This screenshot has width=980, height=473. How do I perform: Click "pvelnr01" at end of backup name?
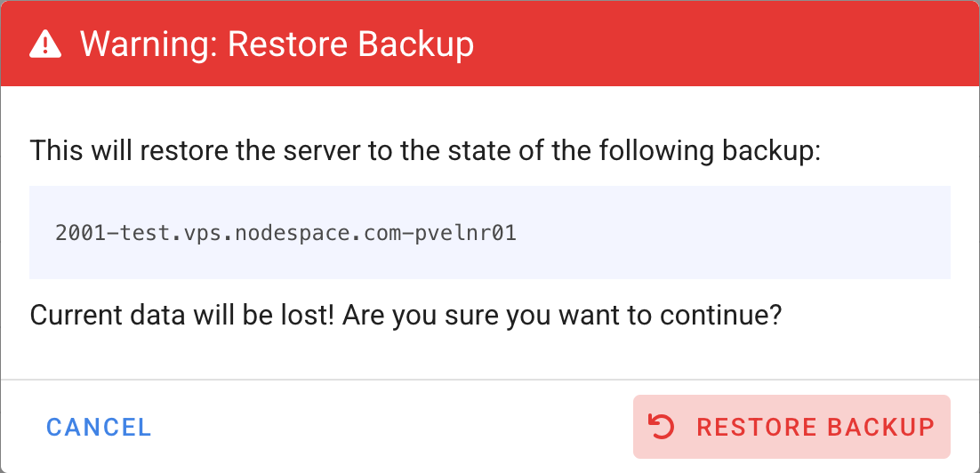coord(466,234)
